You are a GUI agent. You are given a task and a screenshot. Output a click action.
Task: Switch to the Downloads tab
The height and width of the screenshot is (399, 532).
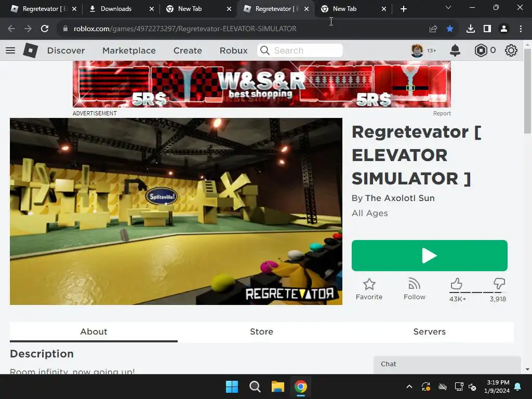[116, 9]
